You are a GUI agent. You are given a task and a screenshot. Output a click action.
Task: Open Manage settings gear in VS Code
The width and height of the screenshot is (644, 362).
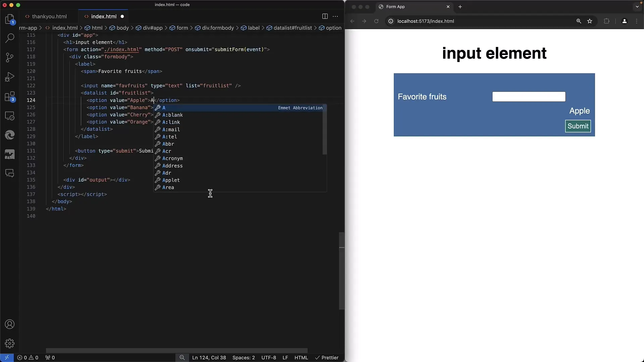(x=10, y=343)
